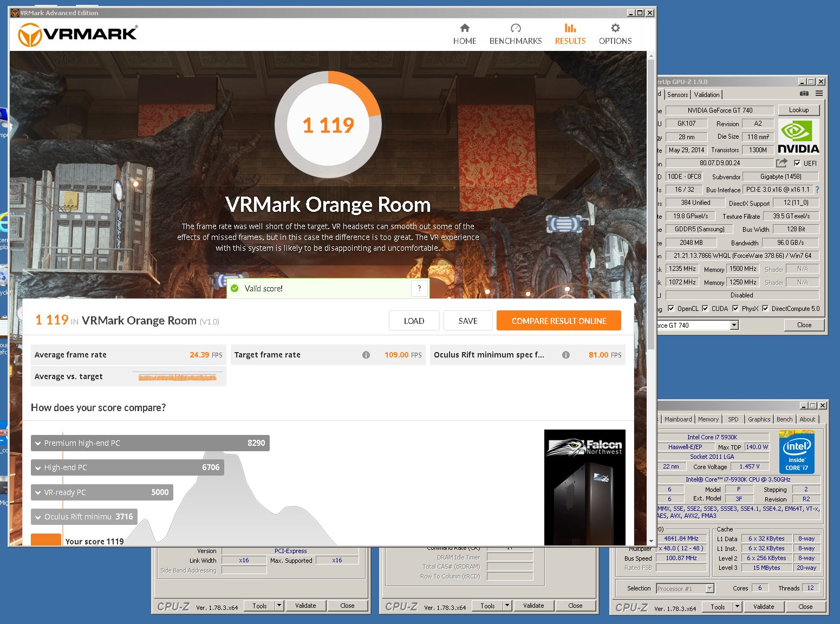
Task: Toggle the UEFI checkbox in GPU-Z
Action: (797, 163)
